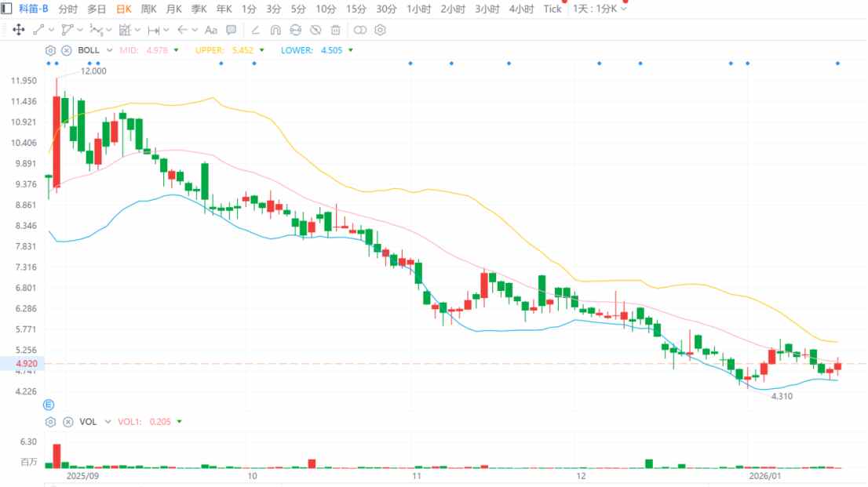The width and height of the screenshot is (868, 487).
Task: Click the drawing toolbar settings gear
Action: [x=381, y=30]
